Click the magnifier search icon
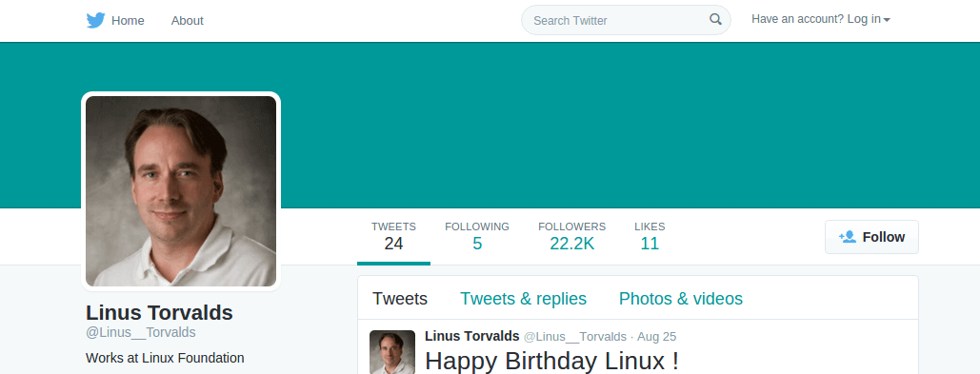The image size is (980, 374). (715, 19)
